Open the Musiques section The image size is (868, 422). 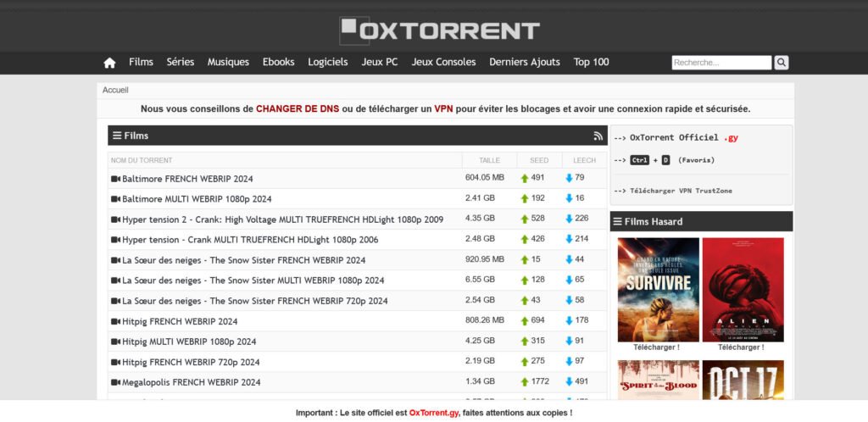(228, 62)
